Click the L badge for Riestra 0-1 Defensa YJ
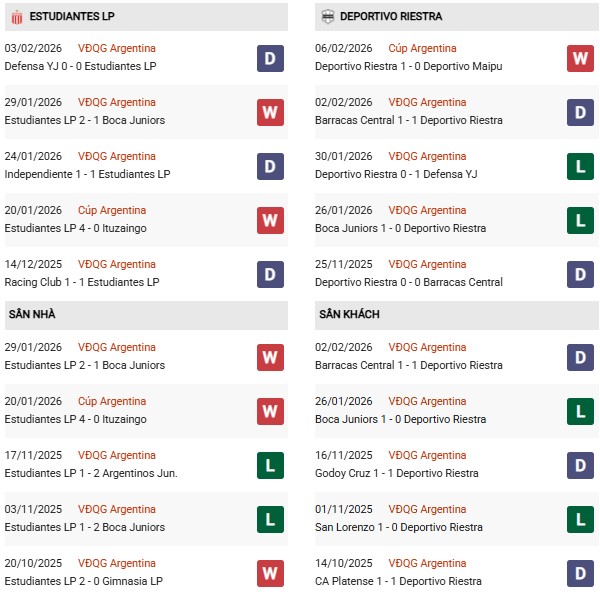This screenshot has width=600, height=592. coord(580,166)
